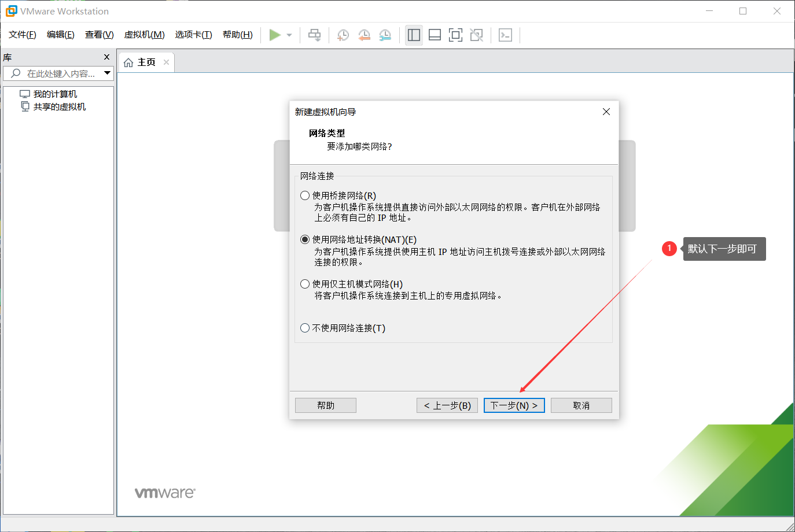Select 使用桥接网络(R) radio button
This screenshot has height=532, width=795.
pos(305,195)
